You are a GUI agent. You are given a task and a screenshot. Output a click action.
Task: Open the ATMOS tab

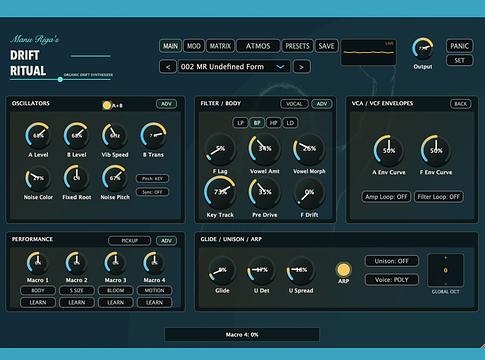258,46
